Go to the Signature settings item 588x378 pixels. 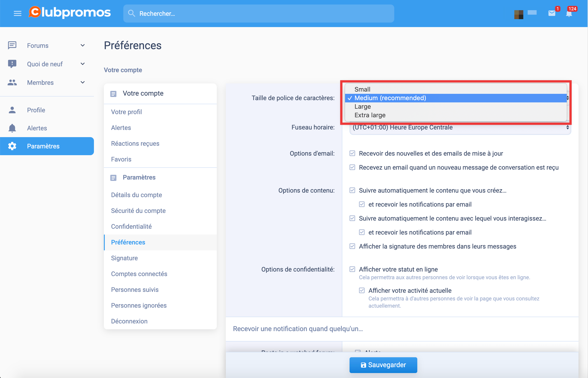pyautogui.click(x=124, y=258)
